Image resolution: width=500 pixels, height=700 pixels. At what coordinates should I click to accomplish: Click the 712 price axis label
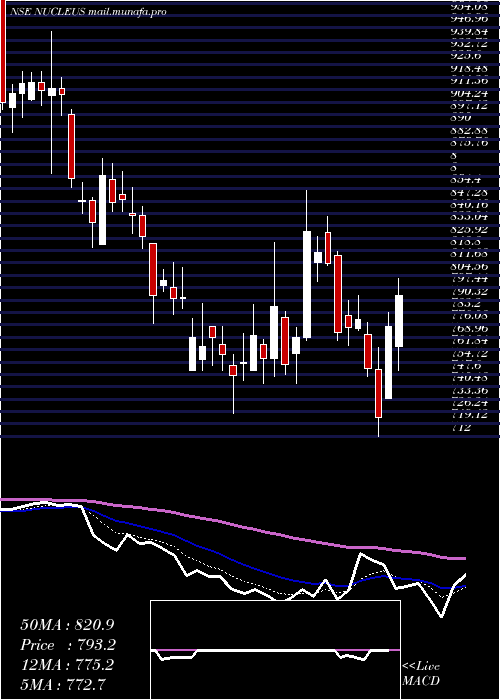coord(461,428)
